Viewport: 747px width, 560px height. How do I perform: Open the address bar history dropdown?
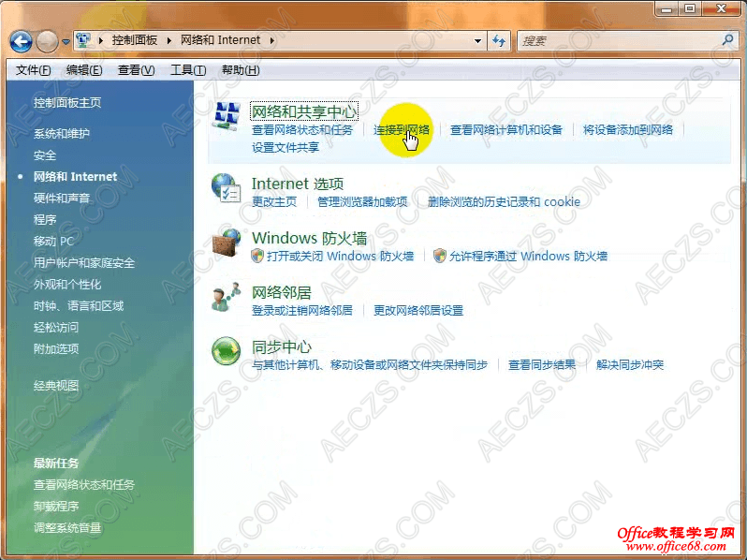point(477,41)
